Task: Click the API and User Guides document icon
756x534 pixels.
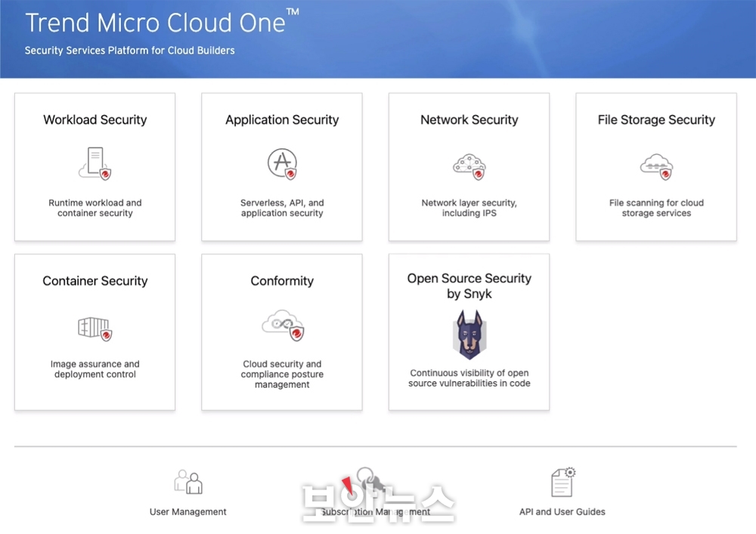Action: [x=563, y=481]
